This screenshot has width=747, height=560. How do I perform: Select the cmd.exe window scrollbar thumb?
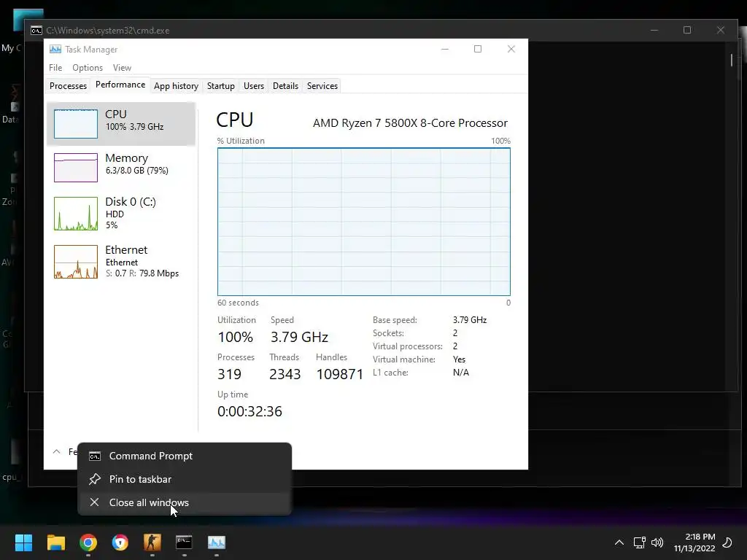click(x=732, y=60)
